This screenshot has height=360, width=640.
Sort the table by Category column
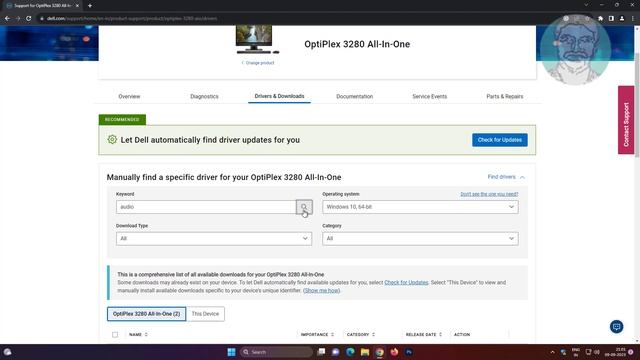pos(361,335)
